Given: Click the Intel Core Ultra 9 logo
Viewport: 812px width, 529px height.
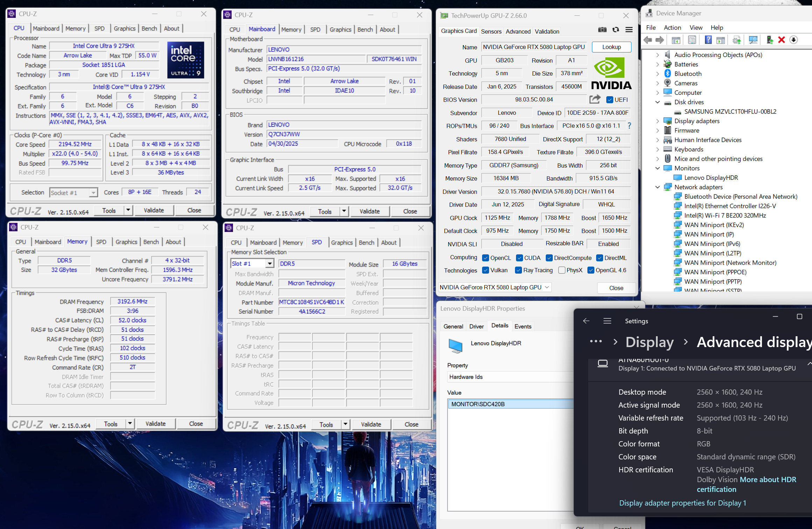Looking at the screenshot, I should tap(186, 60).
